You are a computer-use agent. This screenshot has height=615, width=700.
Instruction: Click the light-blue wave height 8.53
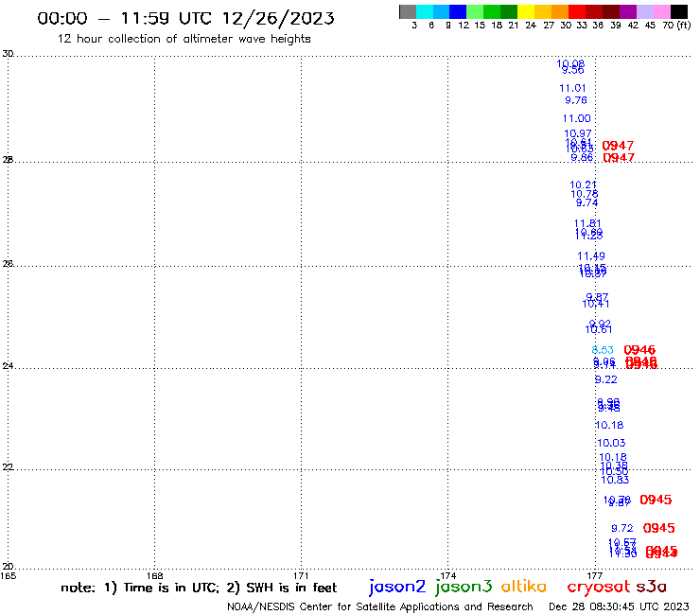click(603, 350)
